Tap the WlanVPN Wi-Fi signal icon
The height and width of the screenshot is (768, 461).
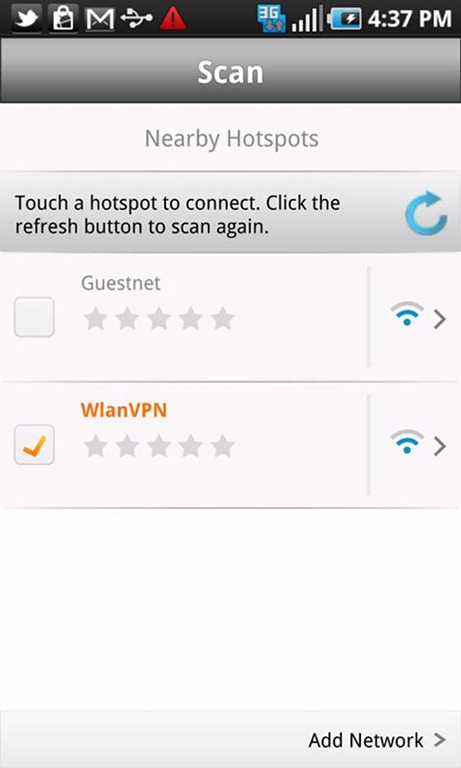[x=407, y=442]
